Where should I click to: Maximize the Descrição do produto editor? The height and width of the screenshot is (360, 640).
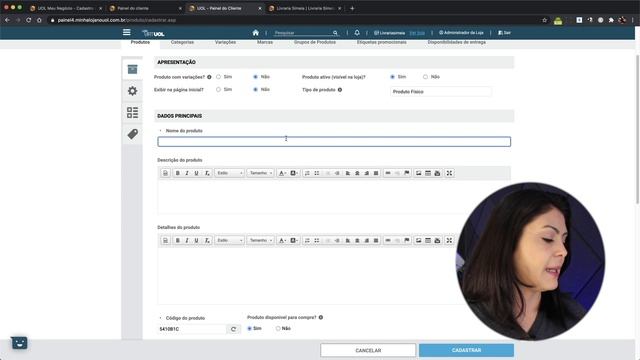click(449, 173)
